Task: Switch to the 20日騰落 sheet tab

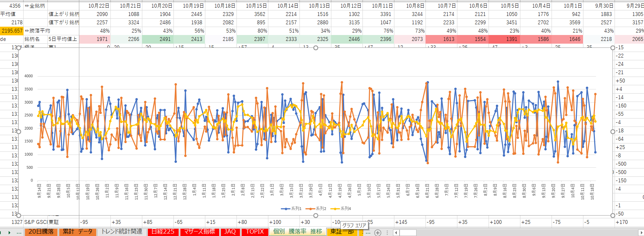Action: (x=41, y=231)
